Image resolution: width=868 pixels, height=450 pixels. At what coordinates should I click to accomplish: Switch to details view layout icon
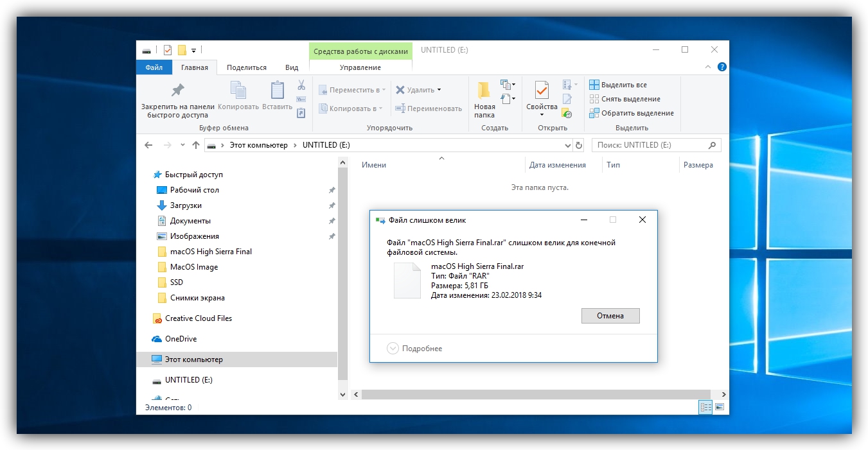click(705, 407)
